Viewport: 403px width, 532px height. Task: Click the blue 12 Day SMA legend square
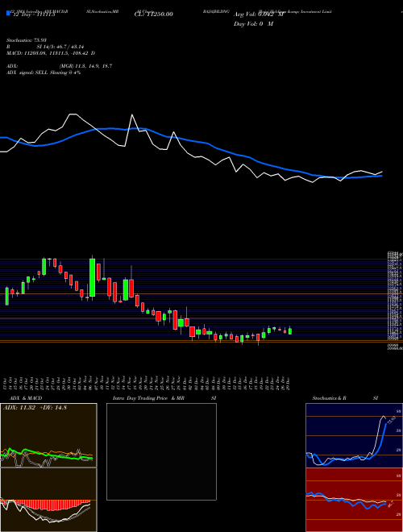coord(8,13)
